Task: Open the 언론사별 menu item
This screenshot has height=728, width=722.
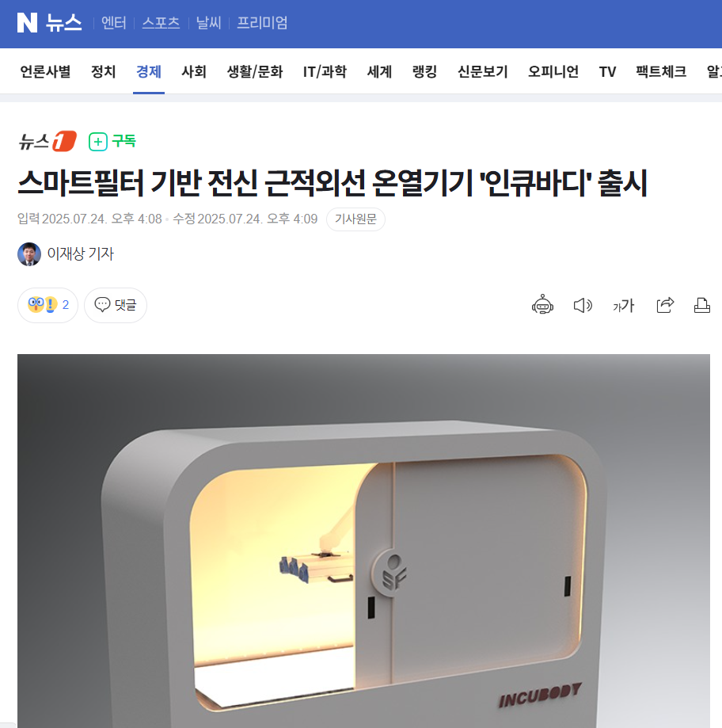Action: (x=45, y=71)
